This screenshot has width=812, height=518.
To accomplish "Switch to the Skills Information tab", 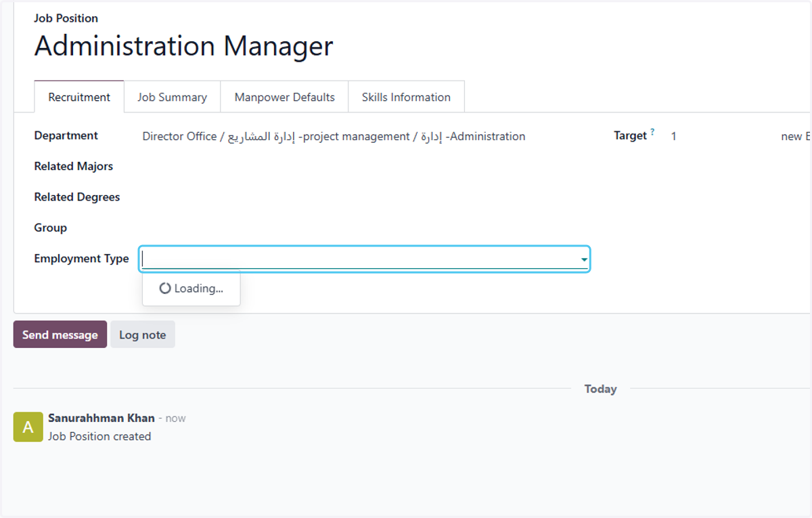I will (406, 97).
